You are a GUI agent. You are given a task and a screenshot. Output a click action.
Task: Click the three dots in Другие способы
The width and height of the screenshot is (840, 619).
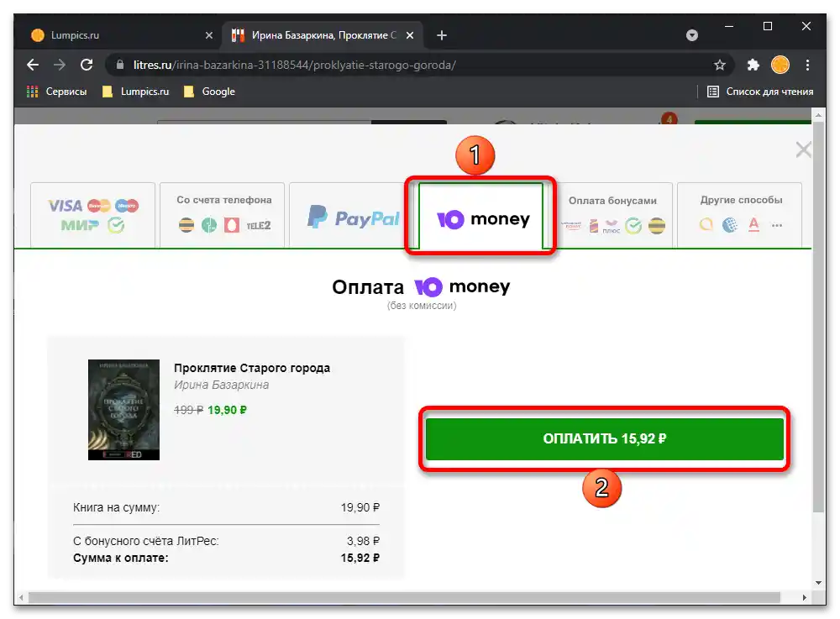point(777,225)
